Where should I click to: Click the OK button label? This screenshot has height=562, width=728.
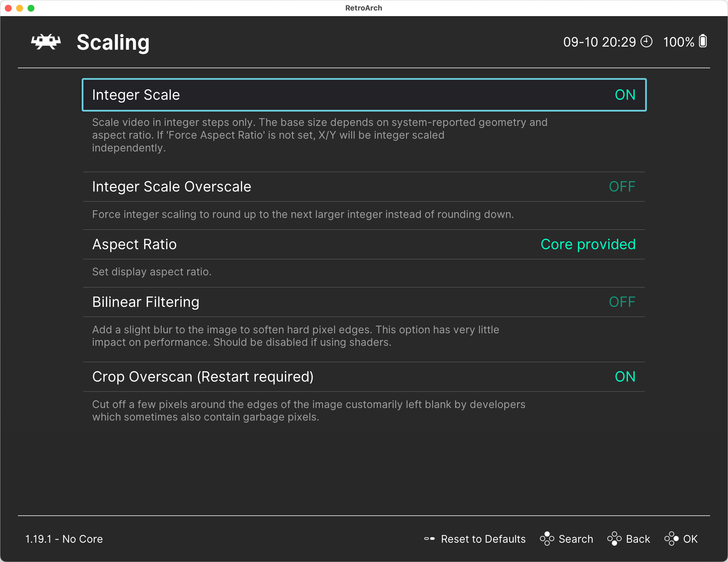[690, 539]
